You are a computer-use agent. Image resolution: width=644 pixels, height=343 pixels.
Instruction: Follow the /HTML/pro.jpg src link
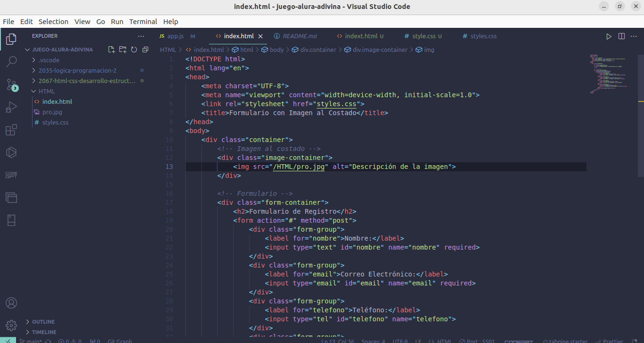299,167
